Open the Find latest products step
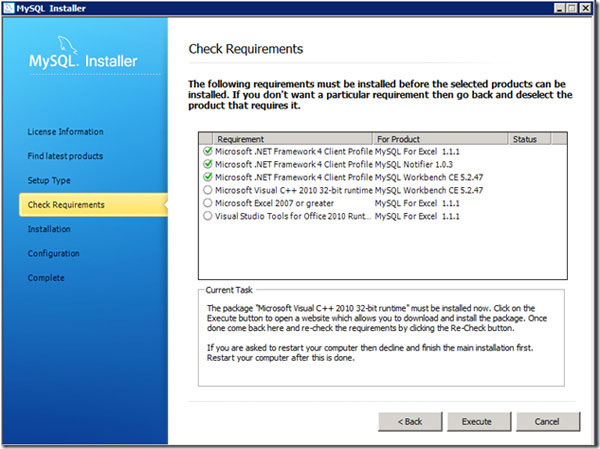Screen dimensions: 600x449 (65, 156)
